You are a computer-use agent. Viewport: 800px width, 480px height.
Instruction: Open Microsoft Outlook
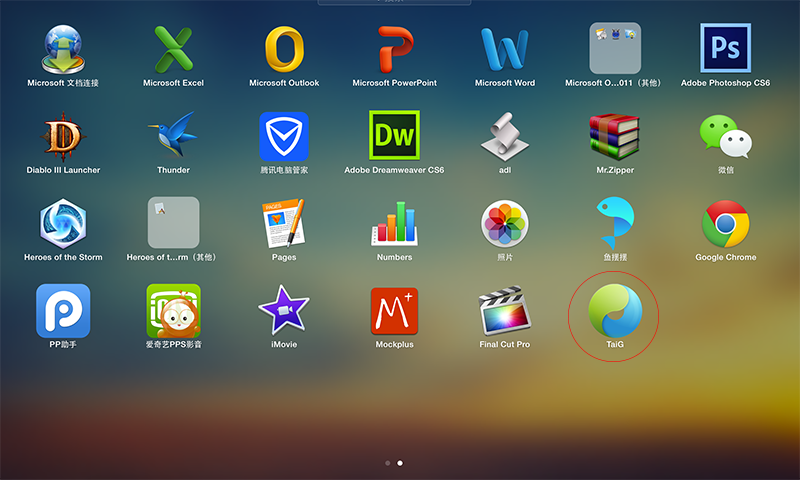[284, 49]
